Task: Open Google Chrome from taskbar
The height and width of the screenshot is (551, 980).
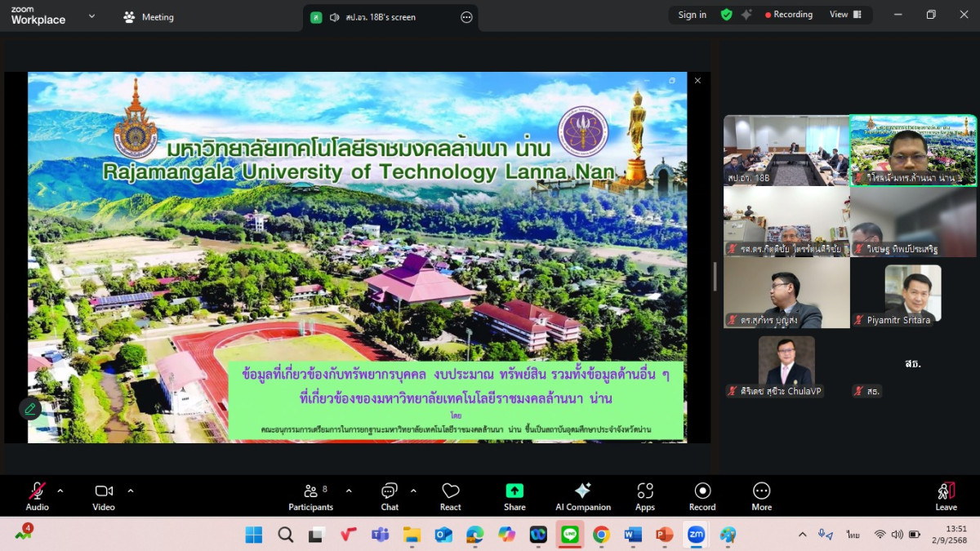Action: [601, 535]
